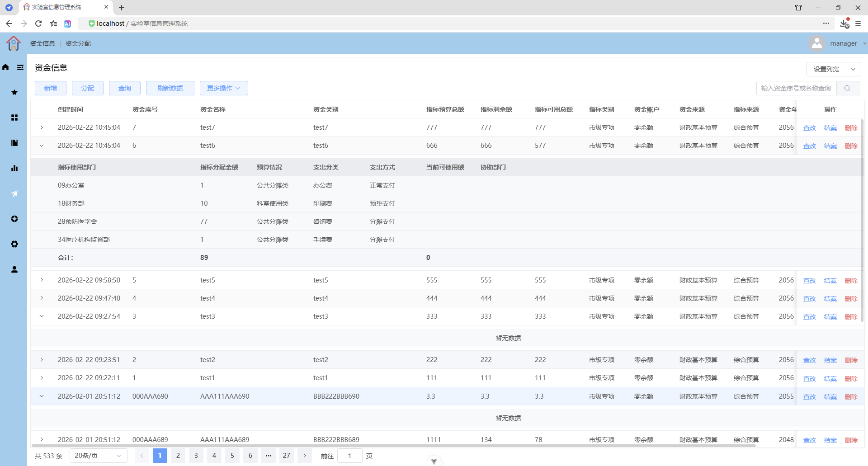Click the paper plane sidebar icon
The width and height of the screenshot is (868, 466).
pos(14,193)
